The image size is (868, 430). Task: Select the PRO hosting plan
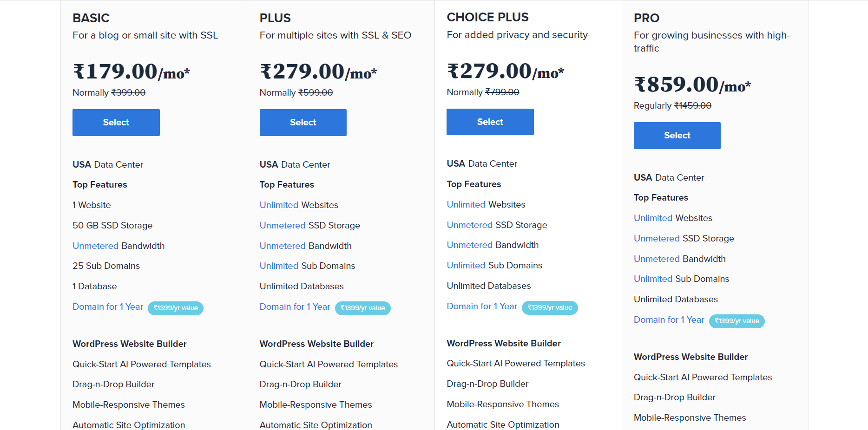[677, 136]
